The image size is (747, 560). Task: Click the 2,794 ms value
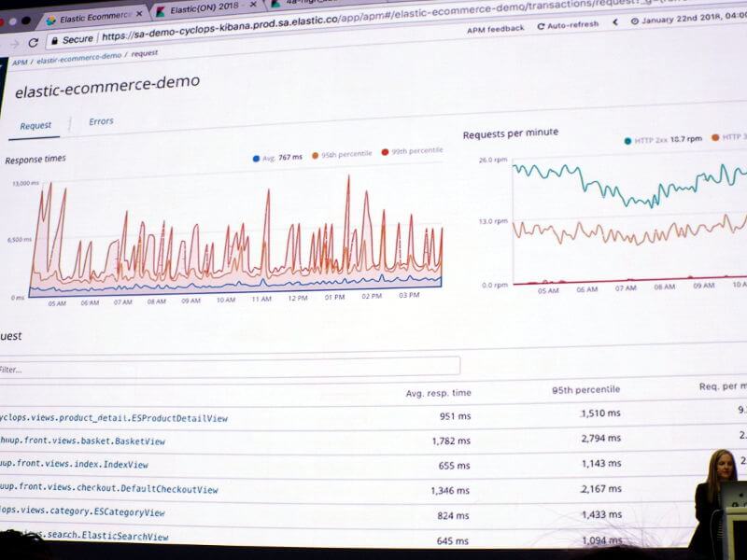pos(600,438)
